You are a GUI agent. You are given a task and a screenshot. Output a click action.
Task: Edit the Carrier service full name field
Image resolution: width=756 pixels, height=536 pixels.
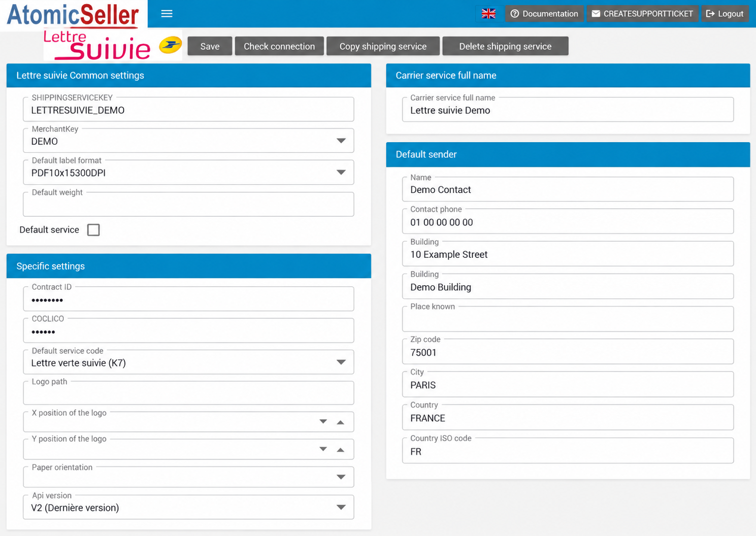click(568, 109)
